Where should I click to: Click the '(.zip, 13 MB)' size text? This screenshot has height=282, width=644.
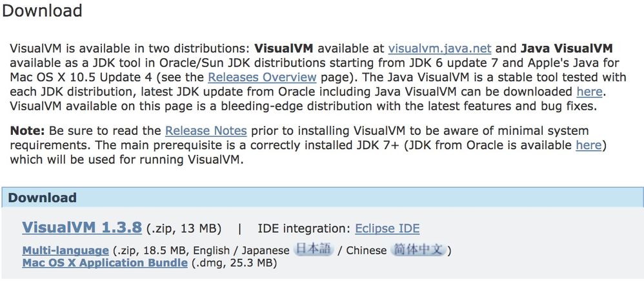(x=183, y=228)
